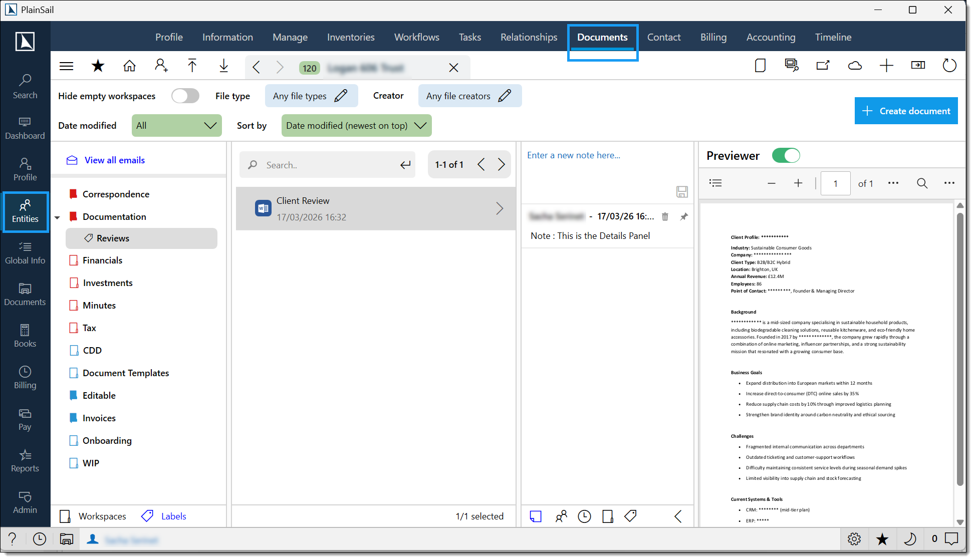Click the labels tag icon below the notes panel
The width and height of the screenshot is (974, 560).
(630, 516)
